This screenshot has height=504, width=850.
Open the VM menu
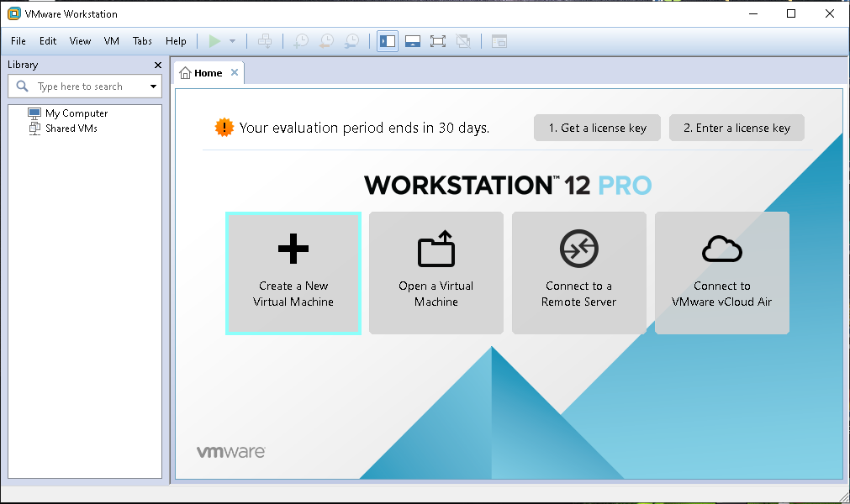coord(112,41)
